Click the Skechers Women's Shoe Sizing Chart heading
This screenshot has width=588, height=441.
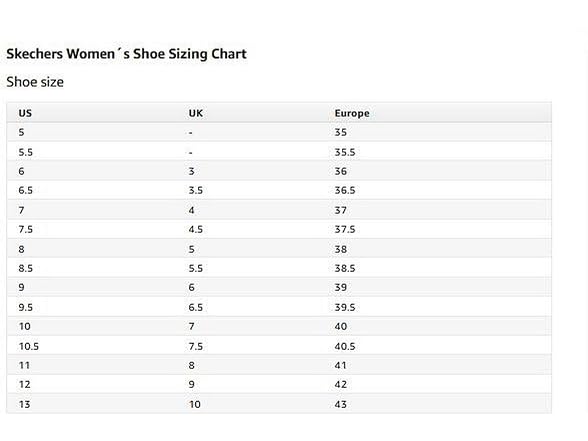[x=126, y=54]
